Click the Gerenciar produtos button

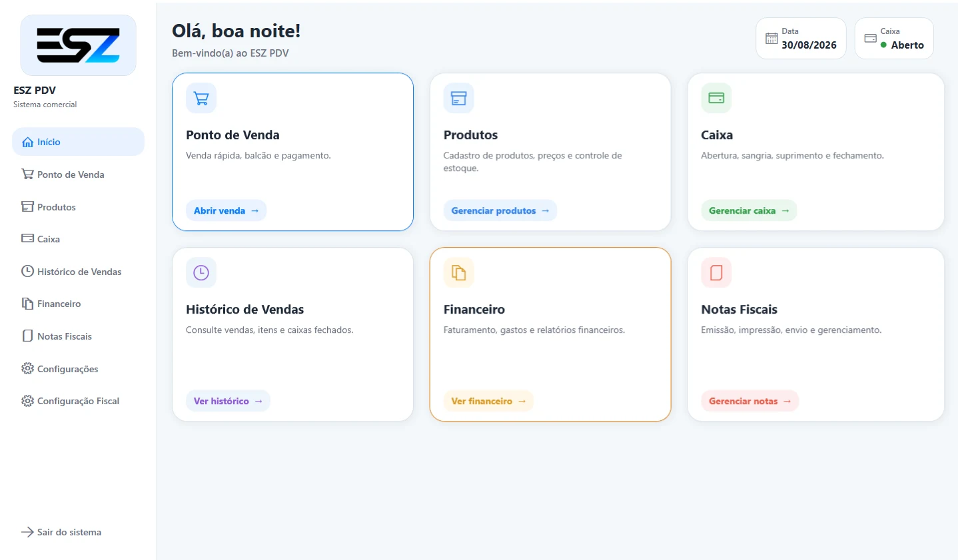[500, 210]
